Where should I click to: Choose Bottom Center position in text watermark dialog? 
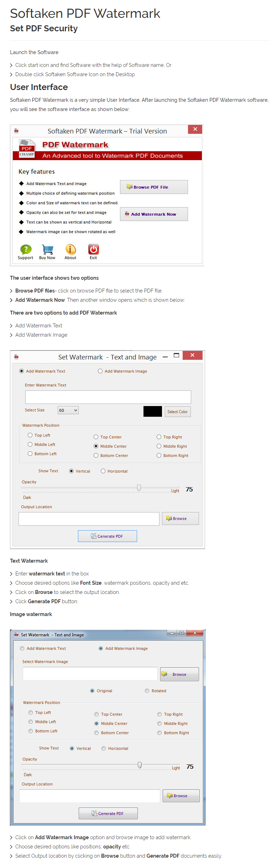point(96,455)
